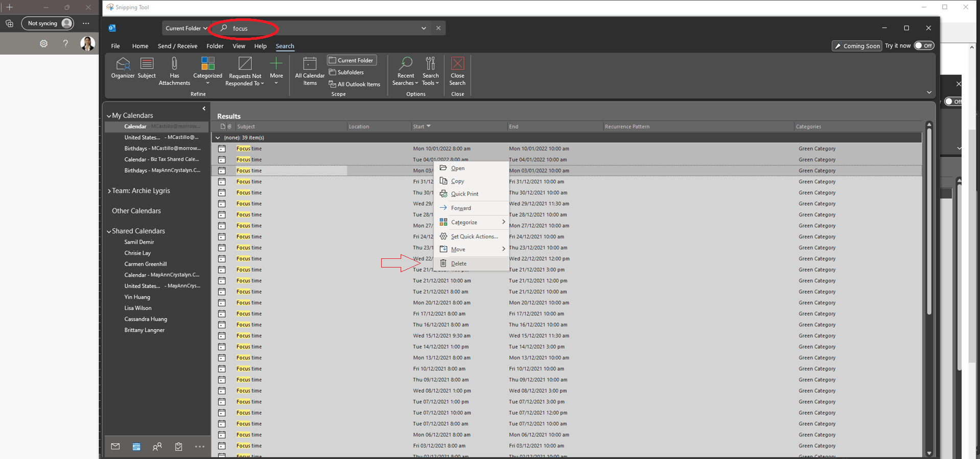Click the Organizer refine icon
Screen dimensions: 980x459
tap(123, 68)
